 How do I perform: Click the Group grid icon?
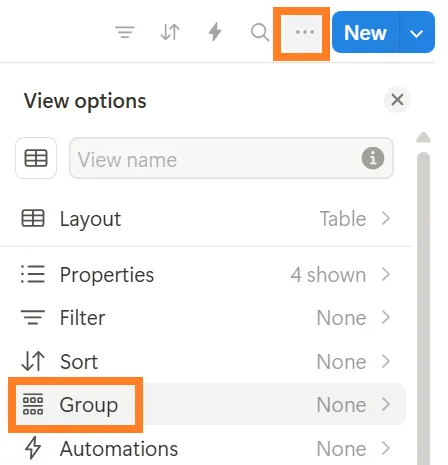(x=33, y=404)
